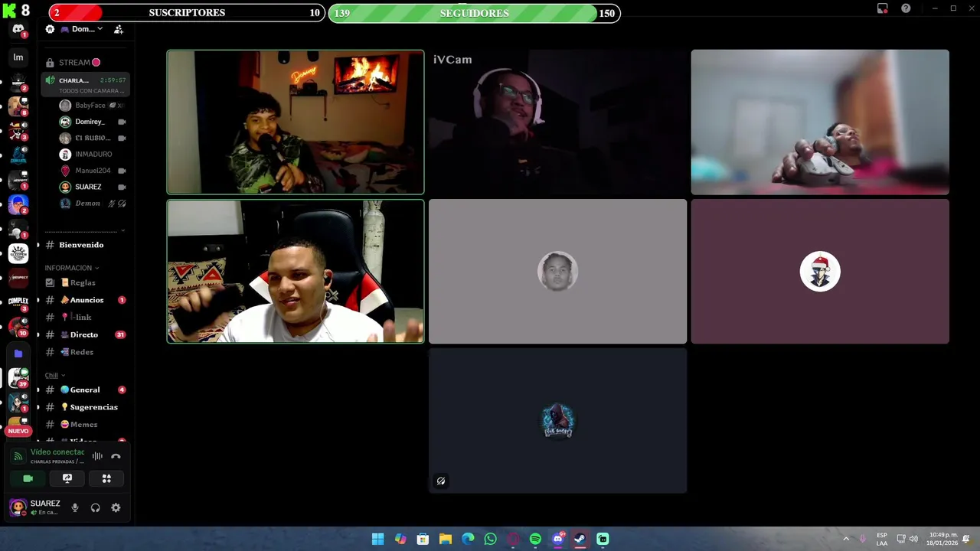Open the Bienvenido channel
This screenshot has height=551, width=980.
[x=85, y=245]
